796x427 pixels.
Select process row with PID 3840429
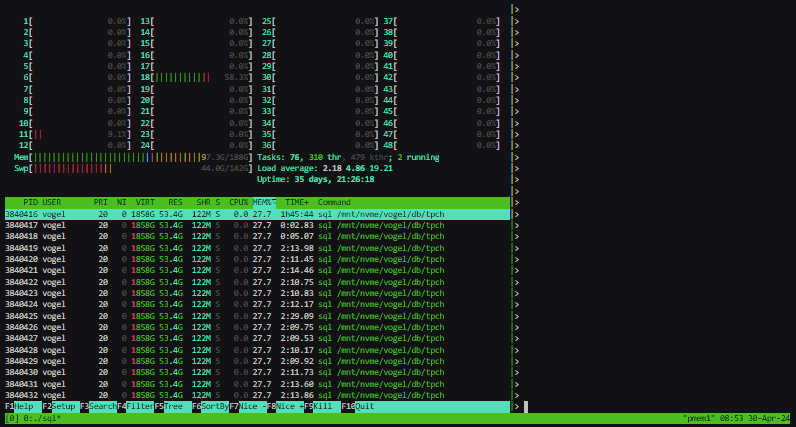(257, 362)
